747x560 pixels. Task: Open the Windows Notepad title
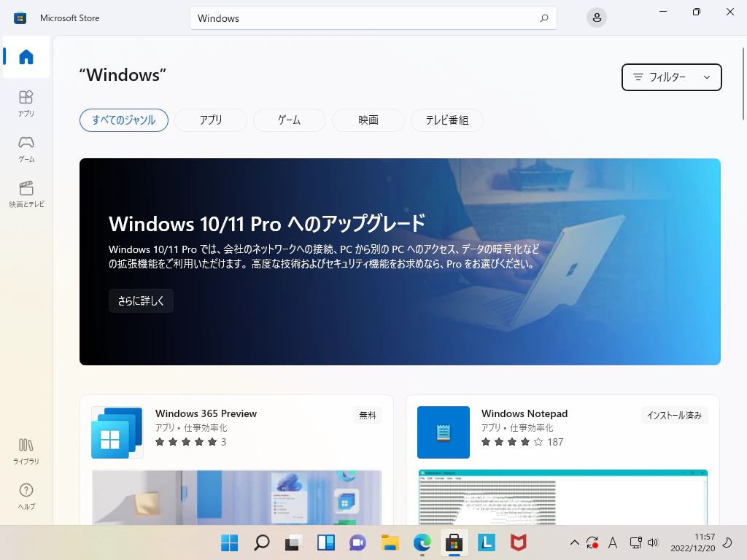[525, 413]
